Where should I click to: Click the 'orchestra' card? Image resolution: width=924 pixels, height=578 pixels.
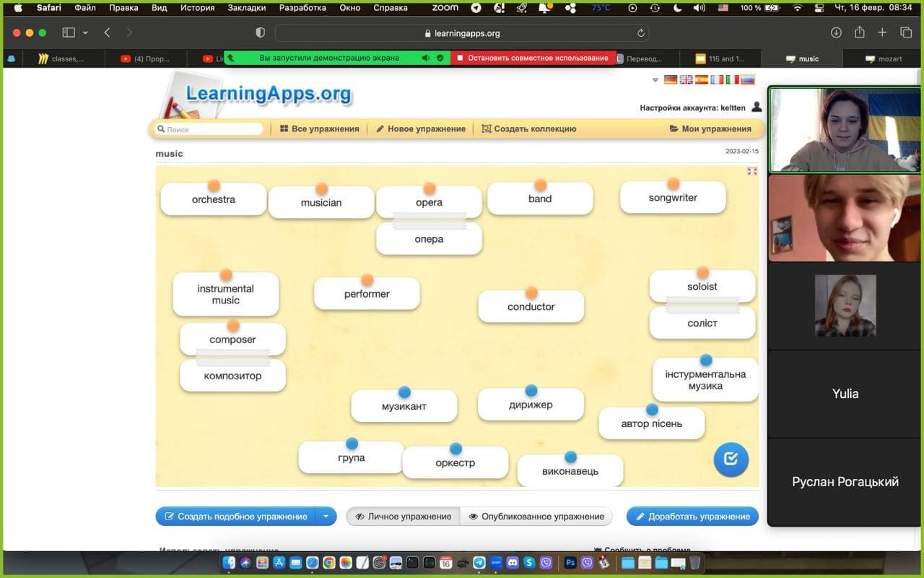coord(214,199)
